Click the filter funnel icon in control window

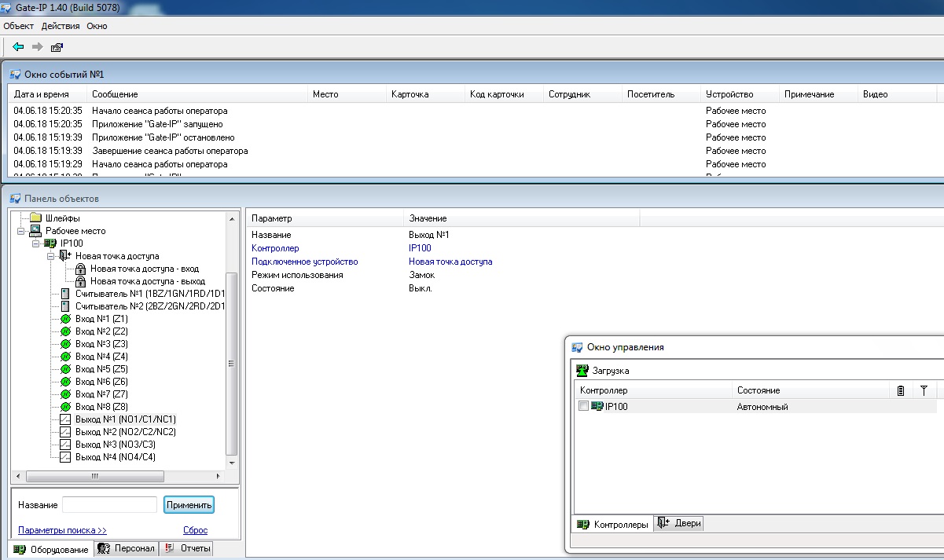pos(924,390)
